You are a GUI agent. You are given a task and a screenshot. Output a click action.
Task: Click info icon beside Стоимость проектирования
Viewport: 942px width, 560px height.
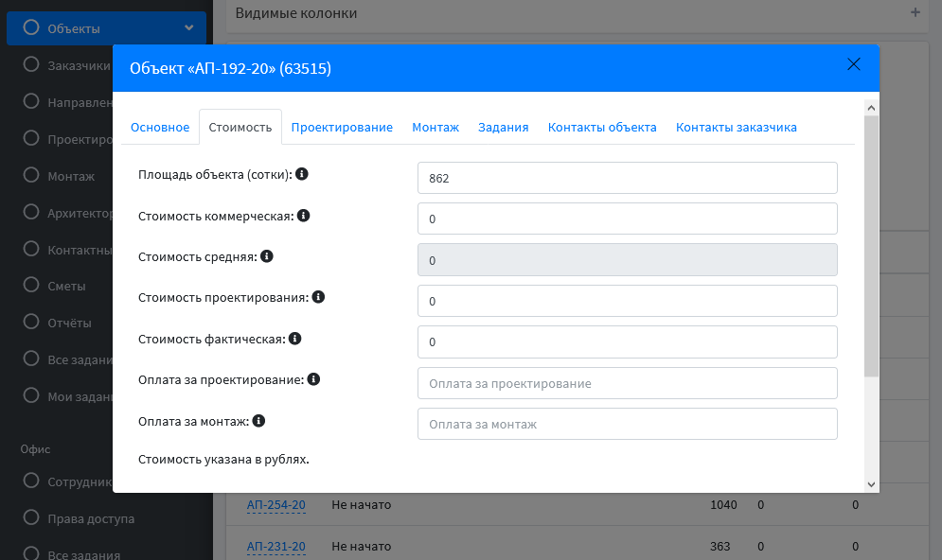pyautogui.click(x=318, y=297)
